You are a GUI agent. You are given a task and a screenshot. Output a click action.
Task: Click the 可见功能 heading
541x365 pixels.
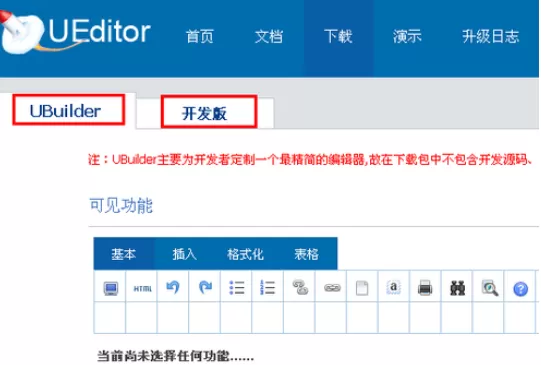tap(121, 206)
